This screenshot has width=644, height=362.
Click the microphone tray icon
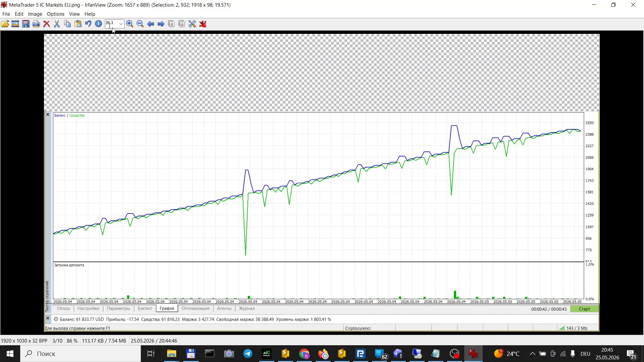573,354
